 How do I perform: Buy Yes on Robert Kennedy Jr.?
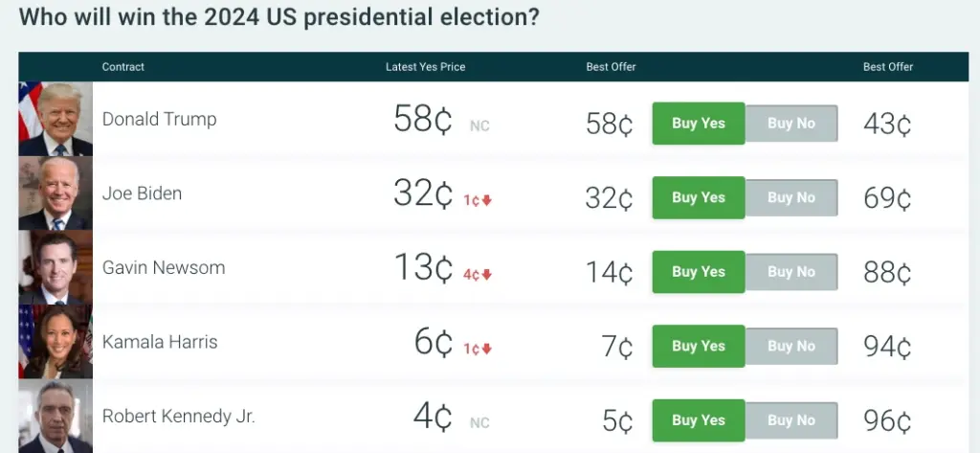699,420
